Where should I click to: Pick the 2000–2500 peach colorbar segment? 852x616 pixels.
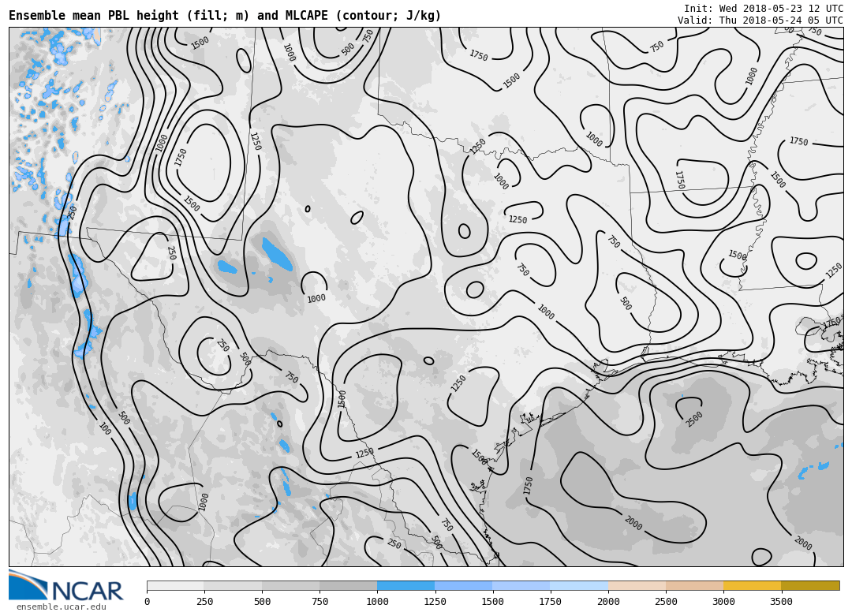[637, 585]
